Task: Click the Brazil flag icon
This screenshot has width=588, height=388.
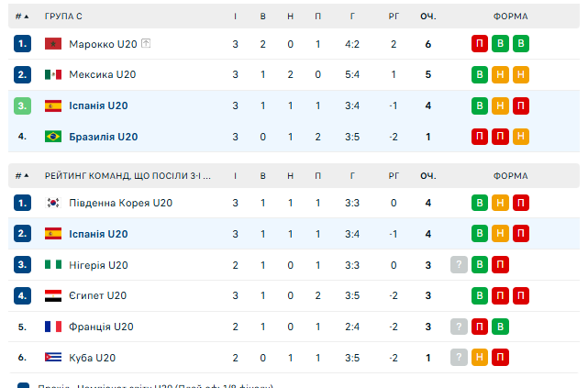Action: tap(53, 137)
